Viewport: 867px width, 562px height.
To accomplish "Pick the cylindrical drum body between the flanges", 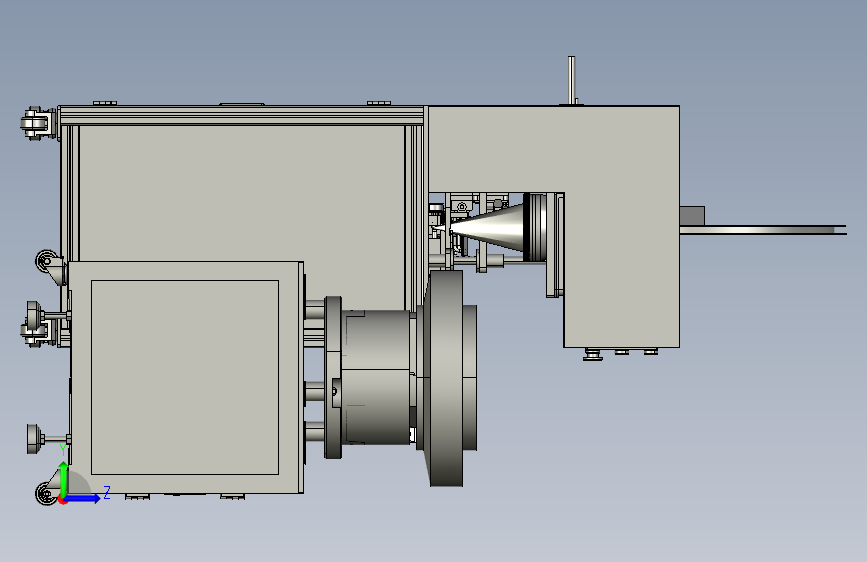I will [x=377, y=377].
